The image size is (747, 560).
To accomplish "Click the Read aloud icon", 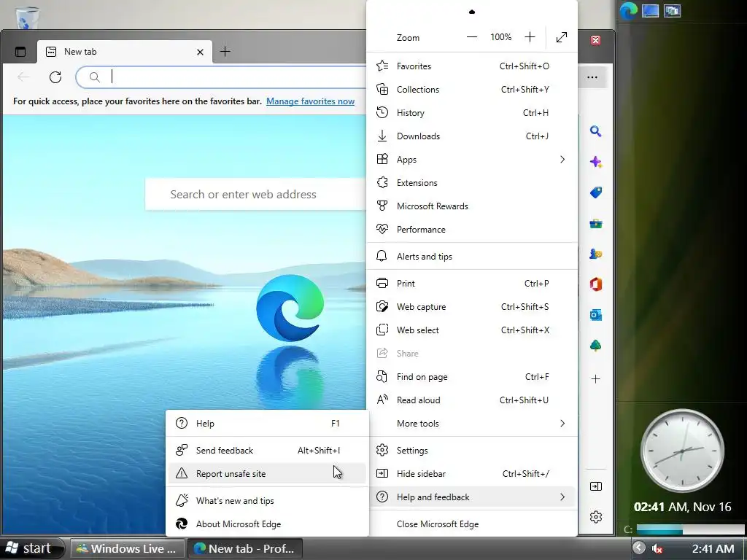I will 382,400.
